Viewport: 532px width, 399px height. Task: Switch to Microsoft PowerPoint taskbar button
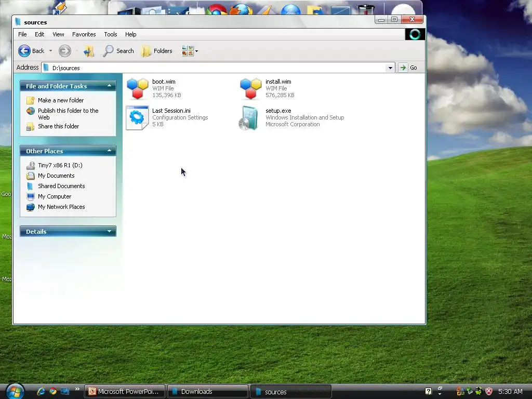tap(125, 392)
